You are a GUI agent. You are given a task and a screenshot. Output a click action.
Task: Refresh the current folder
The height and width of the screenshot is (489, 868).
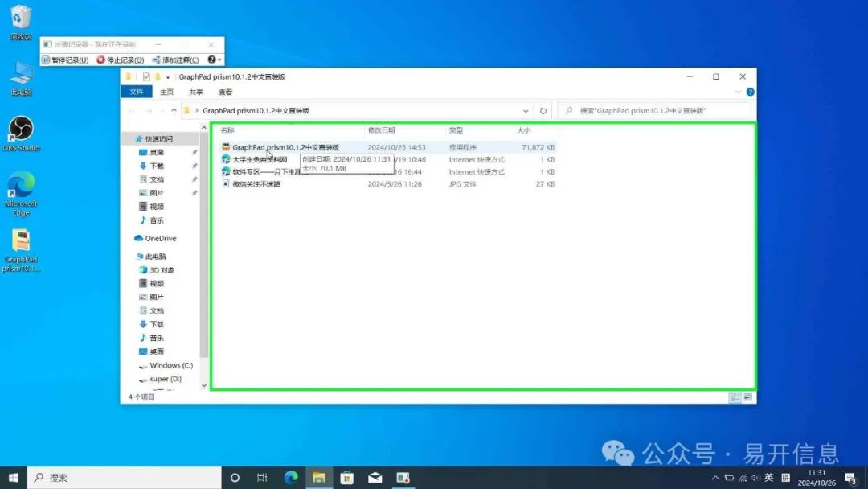click(x=543, y=111)
